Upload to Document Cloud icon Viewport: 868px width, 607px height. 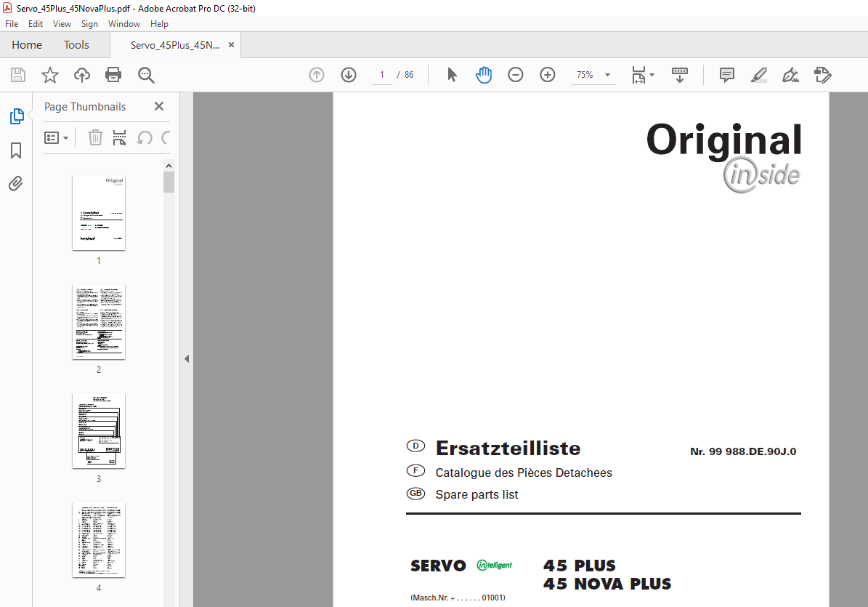(x=82, y=75)
